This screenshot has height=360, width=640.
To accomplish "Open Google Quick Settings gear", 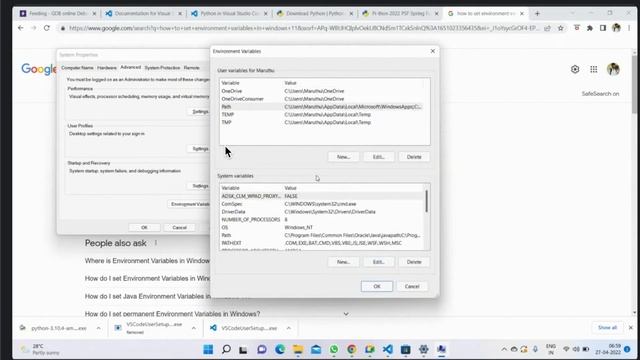I will tap(575, 69).
